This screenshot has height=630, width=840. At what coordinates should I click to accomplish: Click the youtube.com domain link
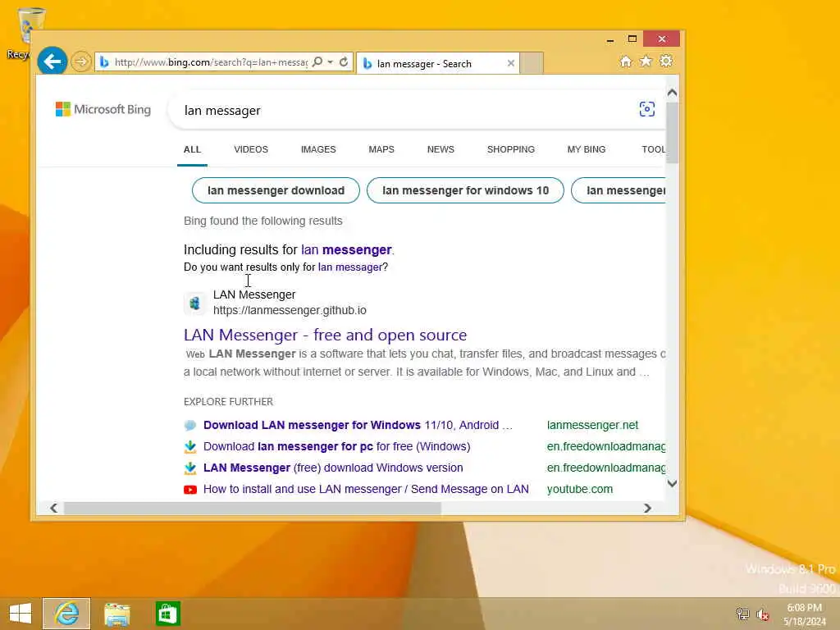point(580,489)
